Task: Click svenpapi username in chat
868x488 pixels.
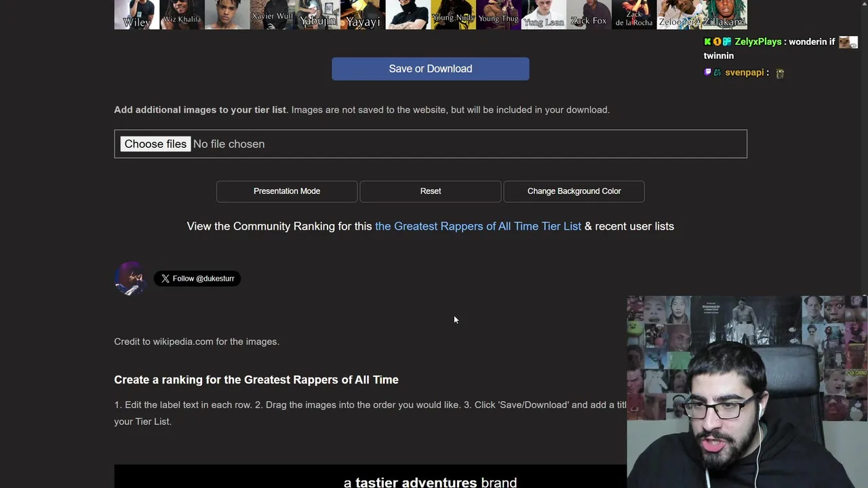Action: (x=745, y=73)
